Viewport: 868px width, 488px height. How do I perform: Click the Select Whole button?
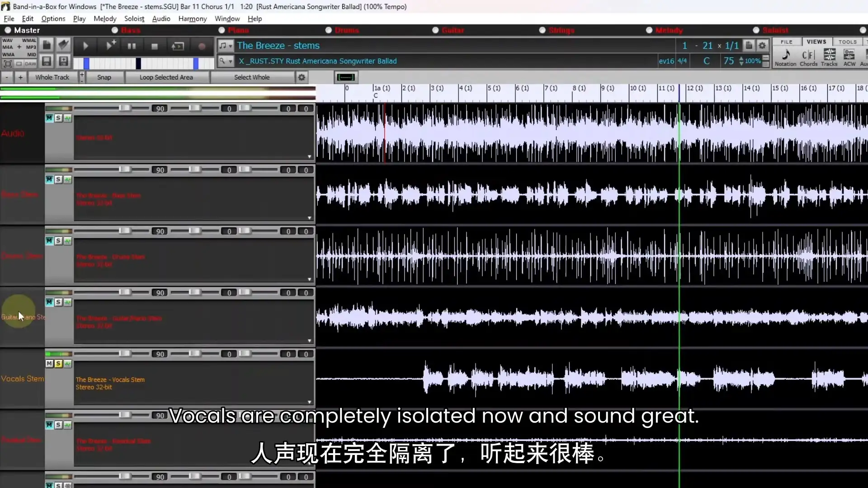[252, 77]
